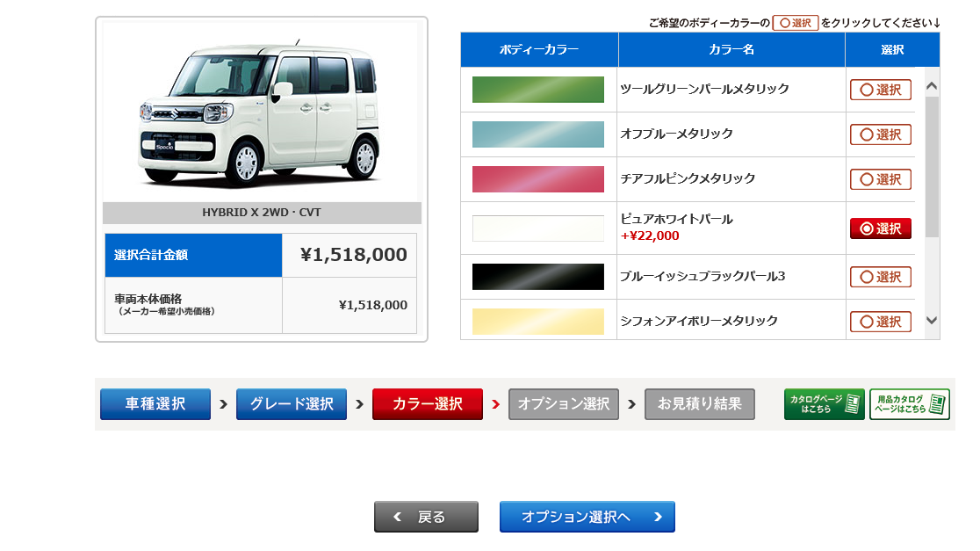
Task: Click the Spacia car preview image
Action: tap(262, 112)
